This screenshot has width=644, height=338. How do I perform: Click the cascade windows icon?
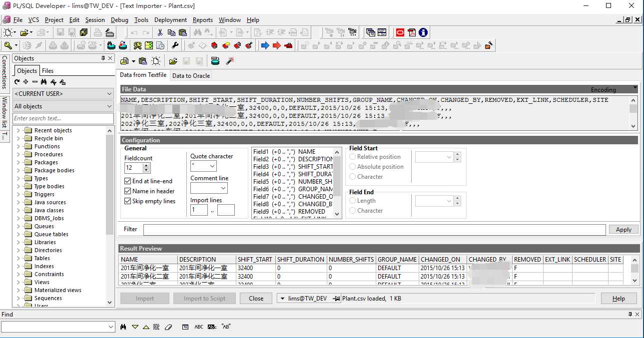(x=370, y=32)
